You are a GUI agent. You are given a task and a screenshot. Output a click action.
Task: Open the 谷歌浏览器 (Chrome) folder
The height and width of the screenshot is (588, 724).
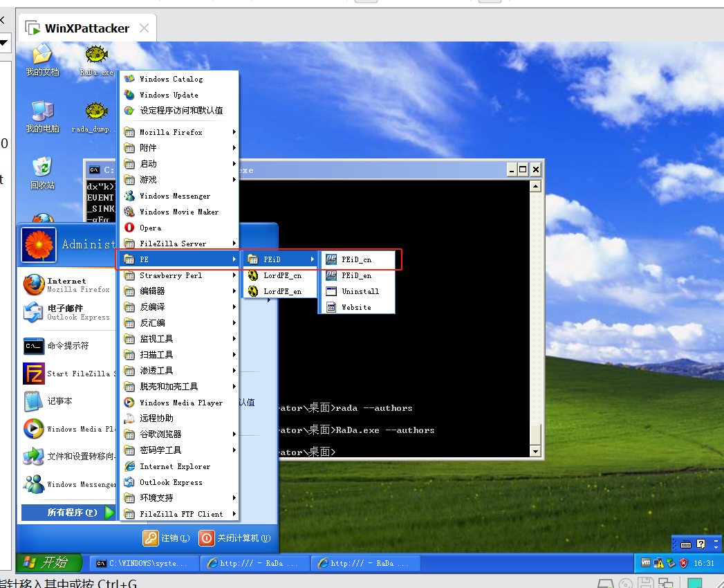coord(179,434)
